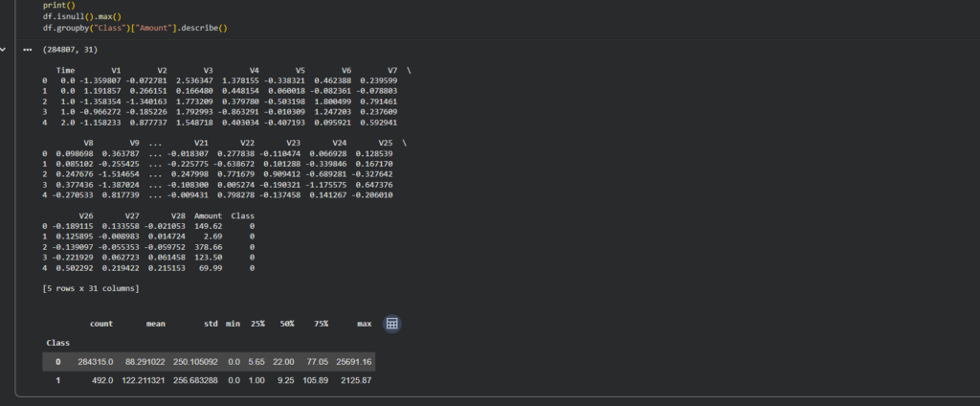This screenshot has height=406, width=980.
Task: Select the 25% value 1.00
Action: coord(256,380)
